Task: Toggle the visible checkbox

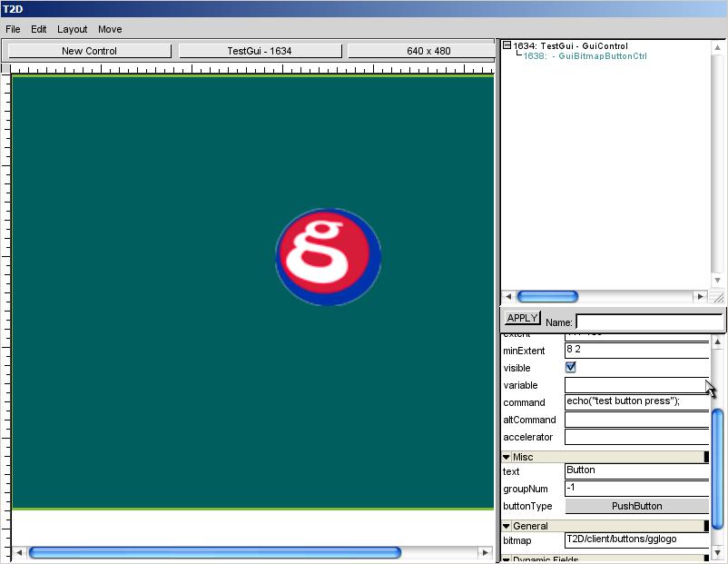Action: tap(571, 367)
